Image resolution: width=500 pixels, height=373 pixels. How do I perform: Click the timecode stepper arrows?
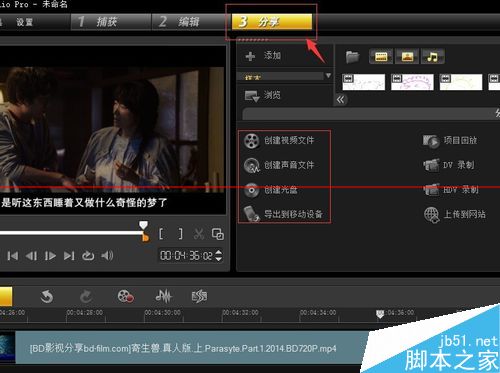218,256
